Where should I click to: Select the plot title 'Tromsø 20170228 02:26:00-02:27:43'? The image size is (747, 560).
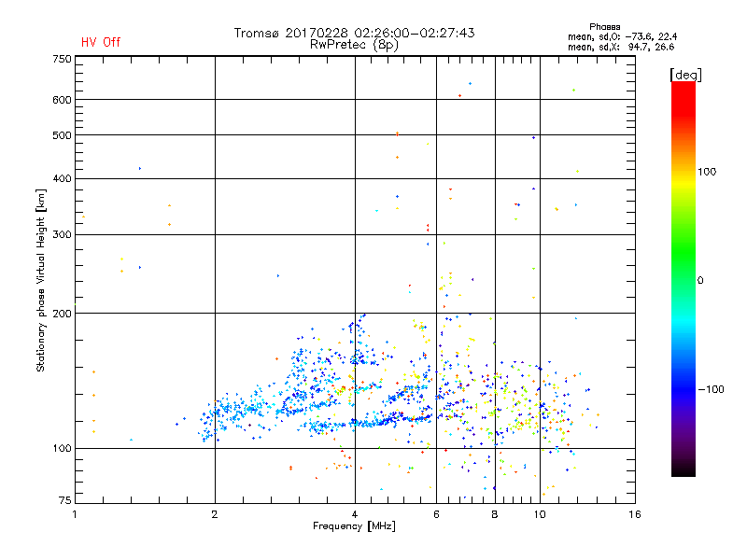[355, 33]
